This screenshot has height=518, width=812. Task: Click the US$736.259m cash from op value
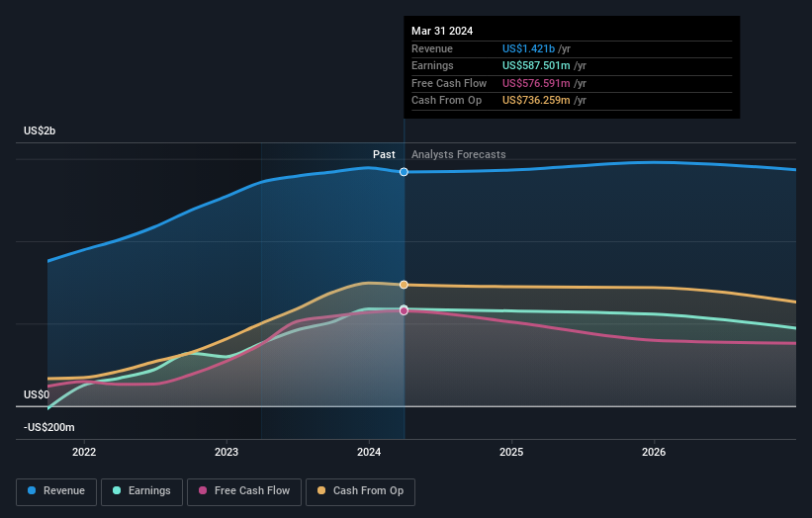pyautogui.click(x=536, y=101)
